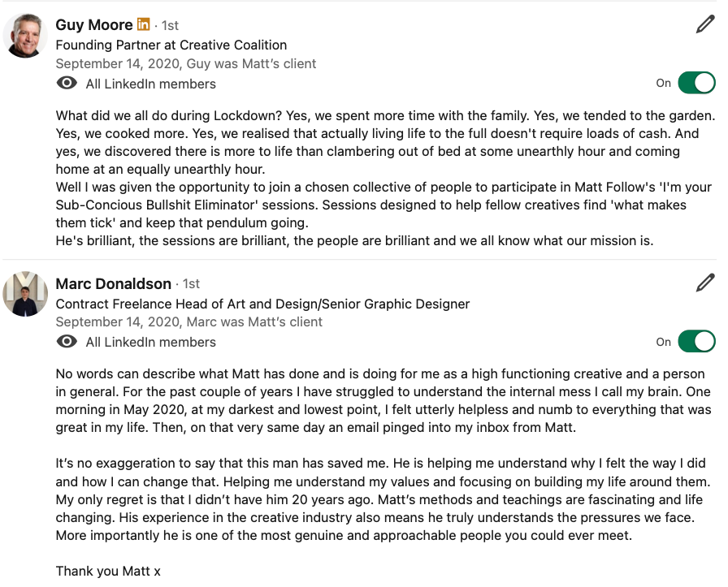Click the 'On' label beside Guy's toggle
This screenshot has width=728, height=587.
pyautogui.click(x=664, y=83)
